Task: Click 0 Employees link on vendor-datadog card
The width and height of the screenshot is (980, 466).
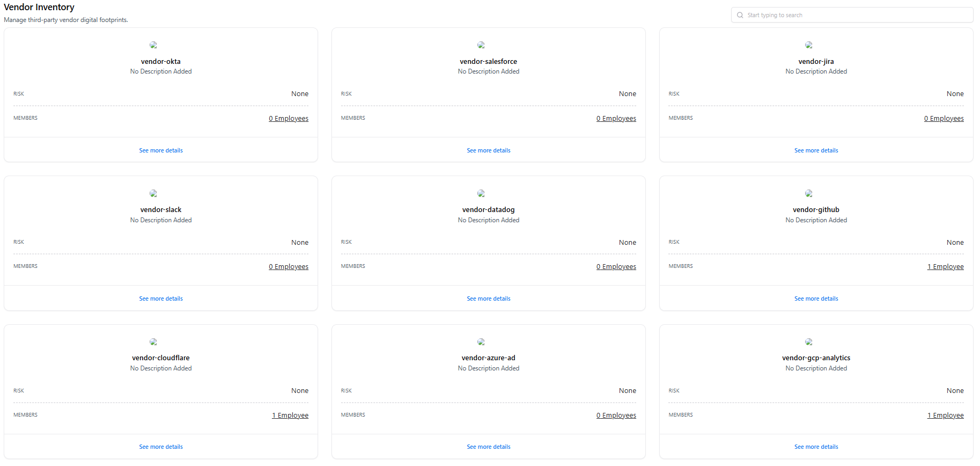Action: coord(616,267)
